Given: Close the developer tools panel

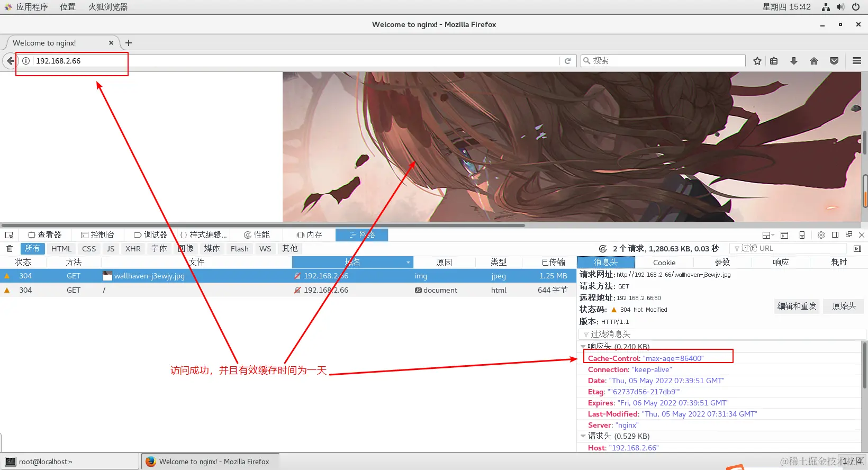Looking at the screenshot, I should pos(862,234).
